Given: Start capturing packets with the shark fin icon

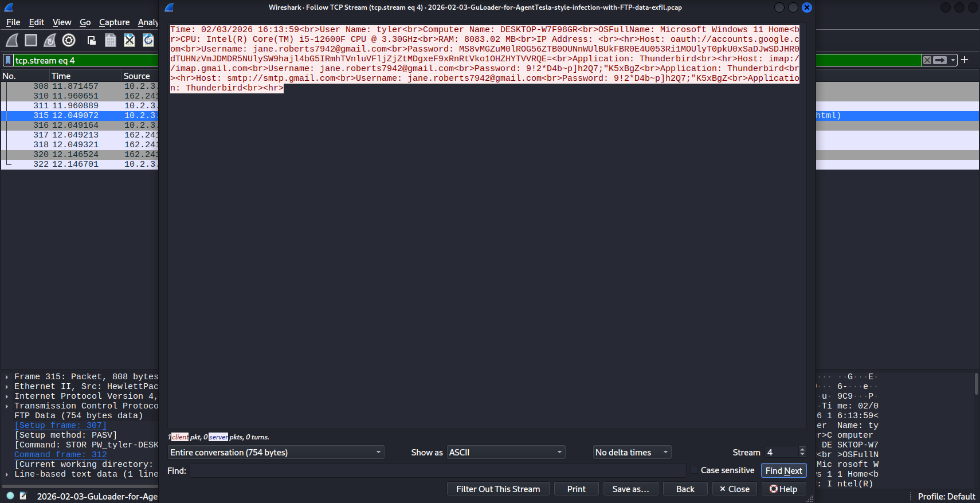Looking at the screenshot, I should [x=12, y=40].
